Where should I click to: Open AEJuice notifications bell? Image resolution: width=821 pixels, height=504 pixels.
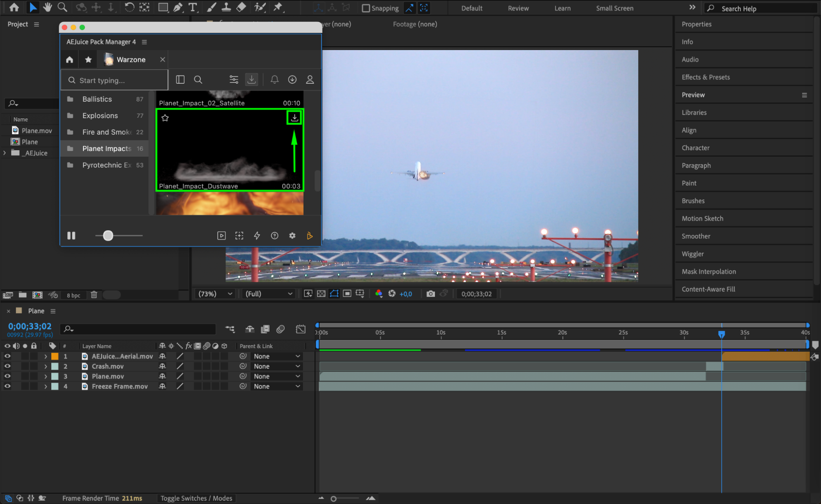pyautogui.click(x=274, y=80)
